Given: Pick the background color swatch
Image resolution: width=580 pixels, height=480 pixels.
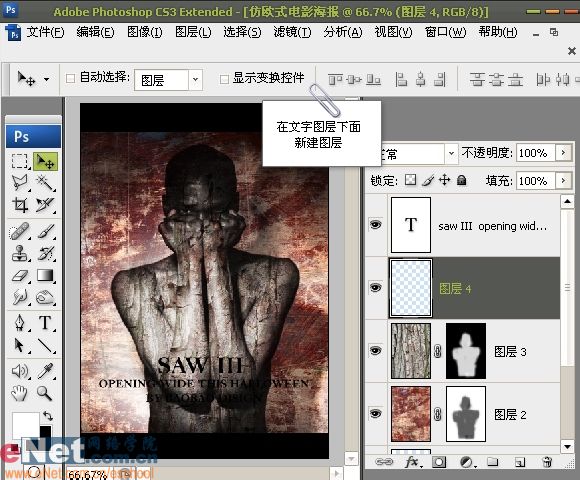Looking at the screenshot, I should click(45, 433).
